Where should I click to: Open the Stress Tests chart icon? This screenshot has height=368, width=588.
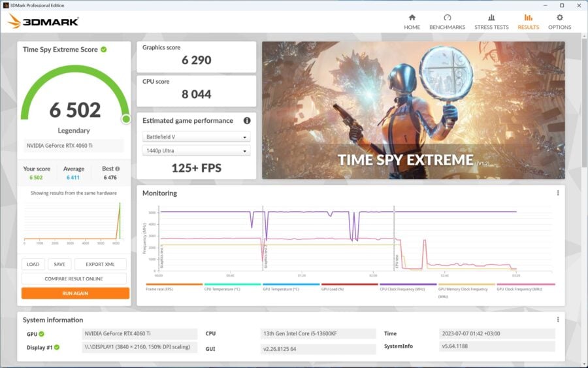pos(491,17)
